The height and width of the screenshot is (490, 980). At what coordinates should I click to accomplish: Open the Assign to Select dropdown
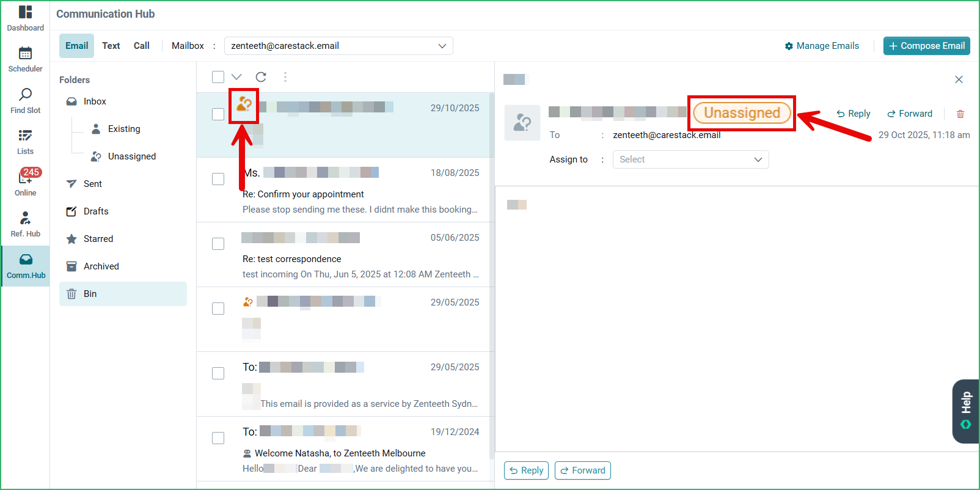point(690,159)
